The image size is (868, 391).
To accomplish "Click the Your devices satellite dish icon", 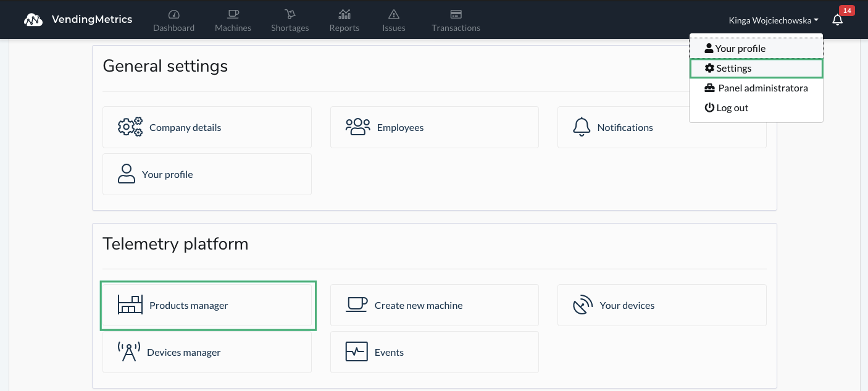I will 583,305.
